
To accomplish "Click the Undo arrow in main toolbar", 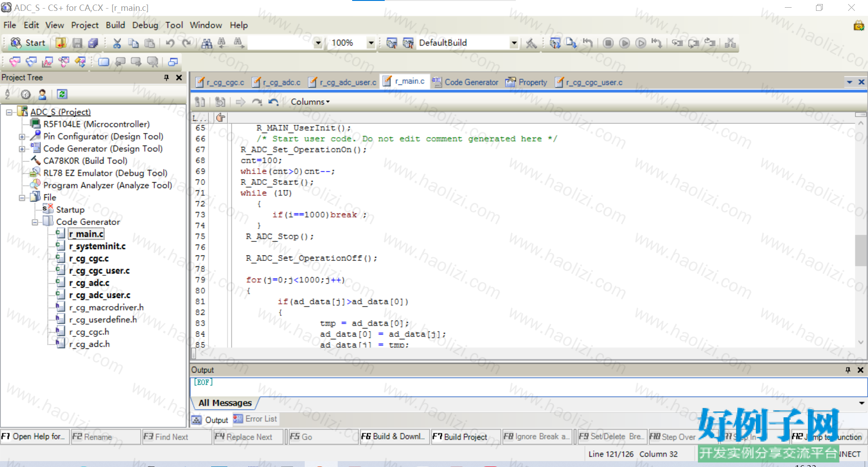I will [x=170, y=43].
